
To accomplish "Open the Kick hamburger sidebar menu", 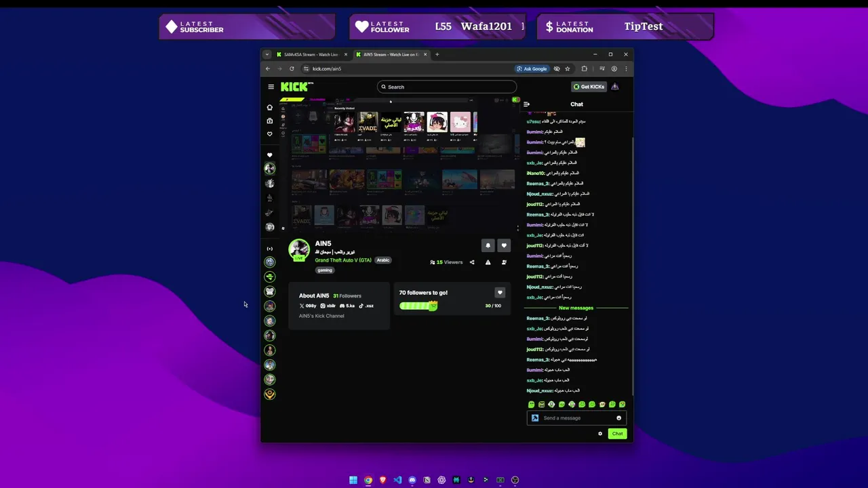I will click(x=271, y=87).
